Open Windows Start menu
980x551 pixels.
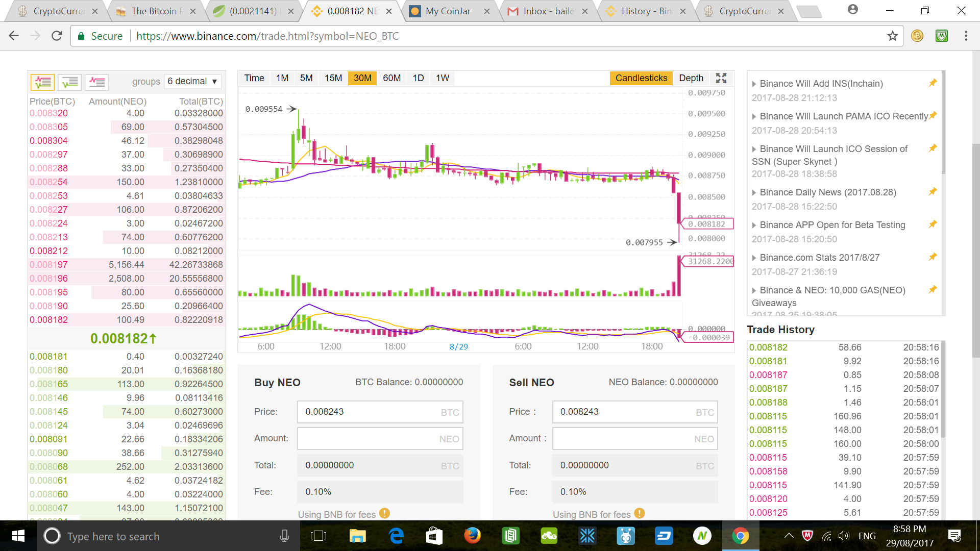tap(18, 536)
